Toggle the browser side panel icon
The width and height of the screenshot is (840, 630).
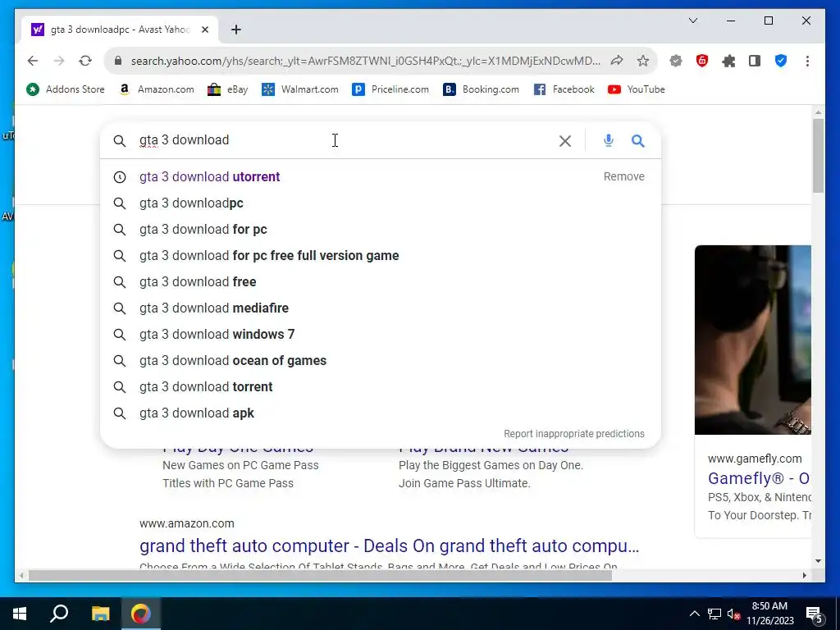(755, 61)
